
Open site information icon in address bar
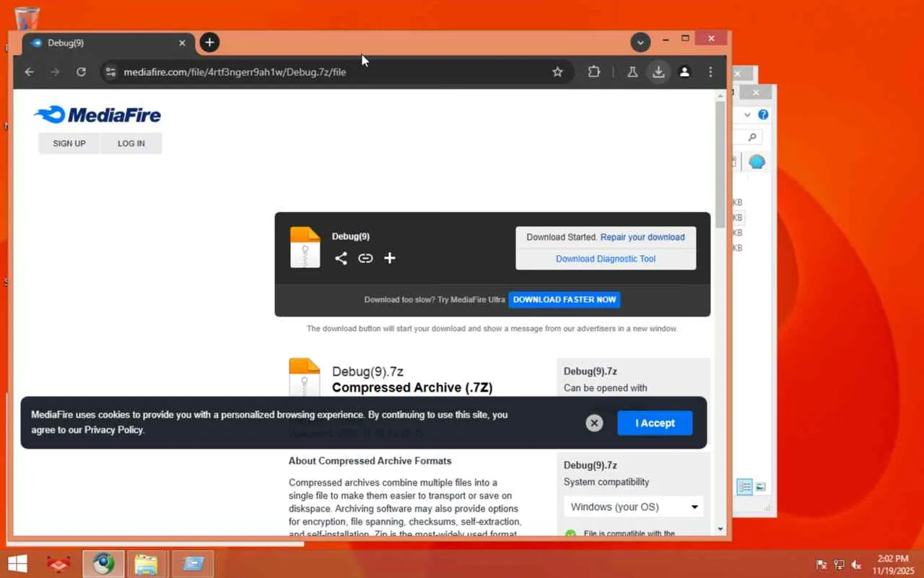(x=110, y=72)
